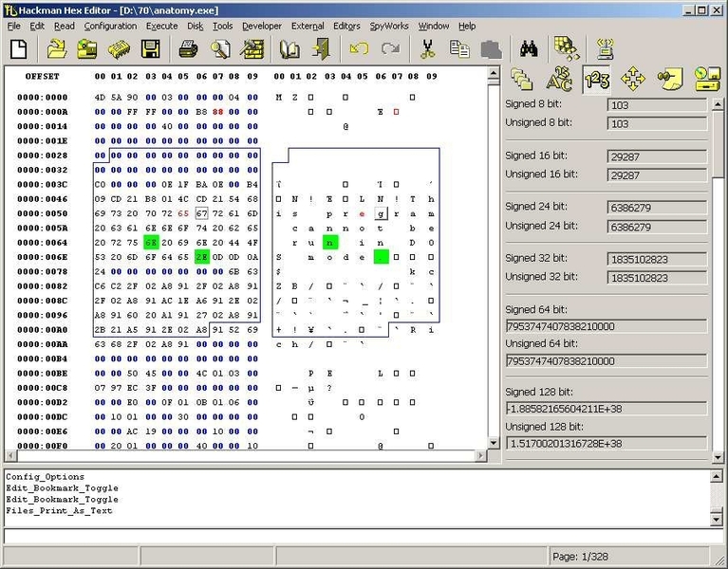Open Find with the binoculars icon
728x569 pixels.
point(529,48)
